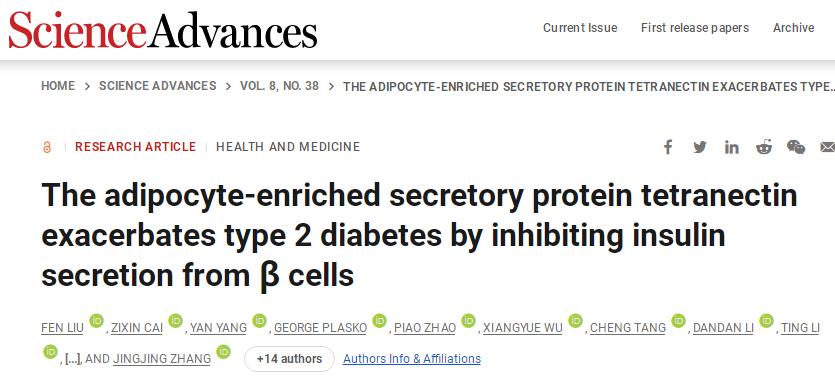This screenshot has height=389, width=835.
Task: Open ORCID icon next to Fen Liu
Action: click(96, 321)
